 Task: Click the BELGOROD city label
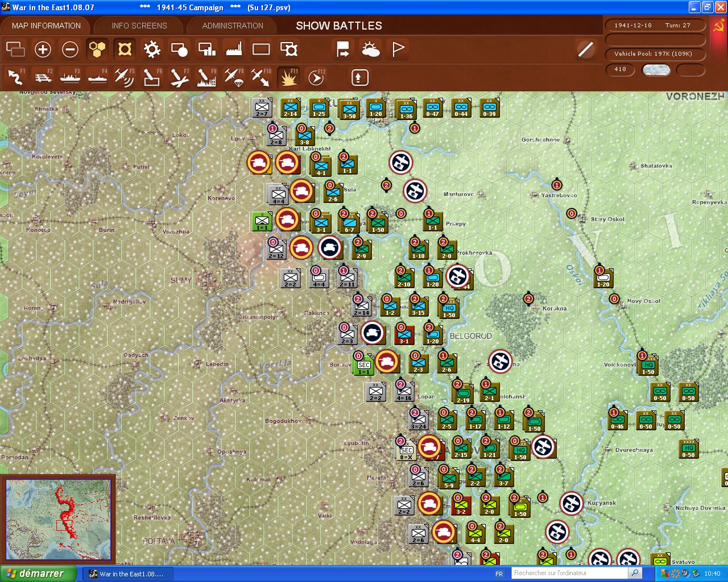471,336
